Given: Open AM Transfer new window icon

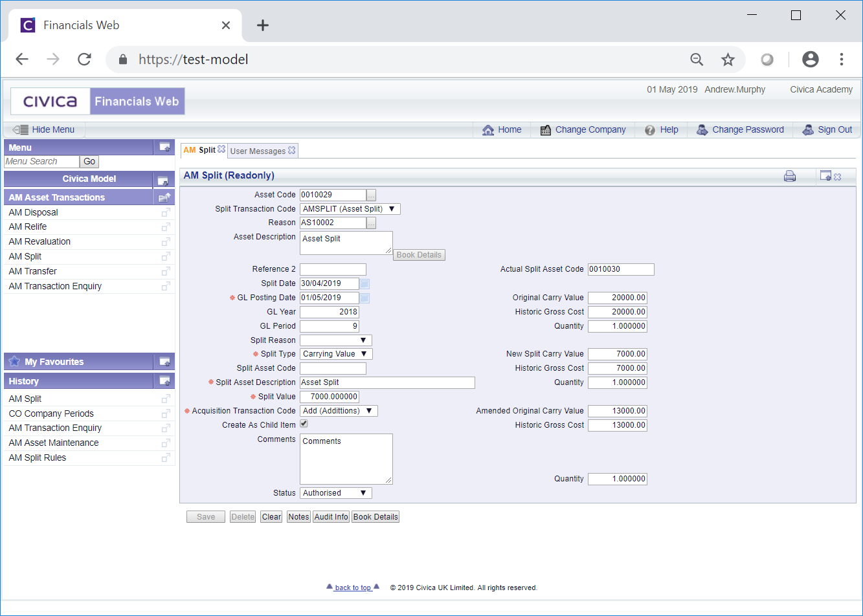Looking at the screenshot, I should point(166,272).
